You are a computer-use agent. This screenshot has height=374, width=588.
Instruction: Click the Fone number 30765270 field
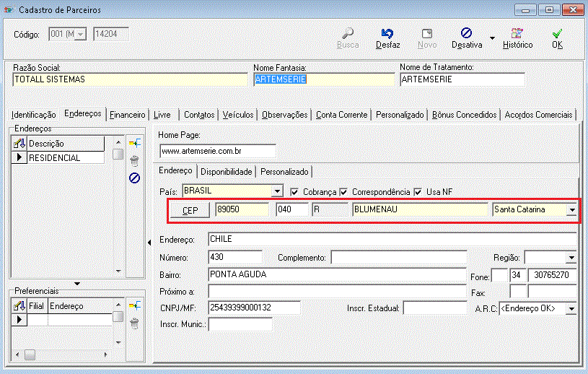click(552, 275)
